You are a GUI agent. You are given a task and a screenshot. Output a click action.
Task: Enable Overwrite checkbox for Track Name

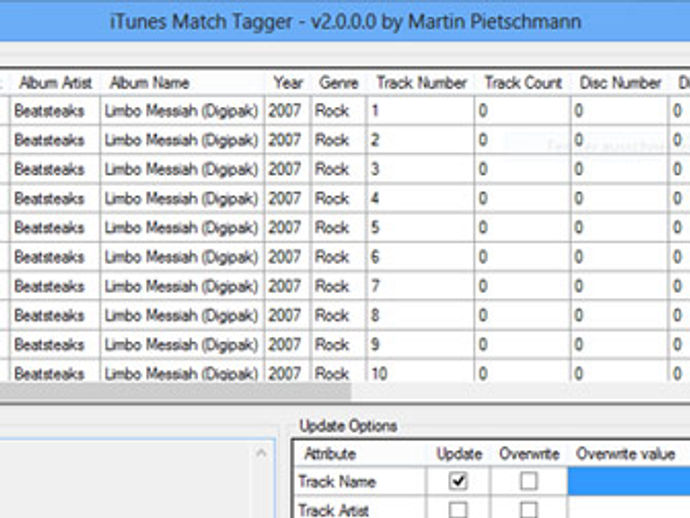[x=528, y=481]
